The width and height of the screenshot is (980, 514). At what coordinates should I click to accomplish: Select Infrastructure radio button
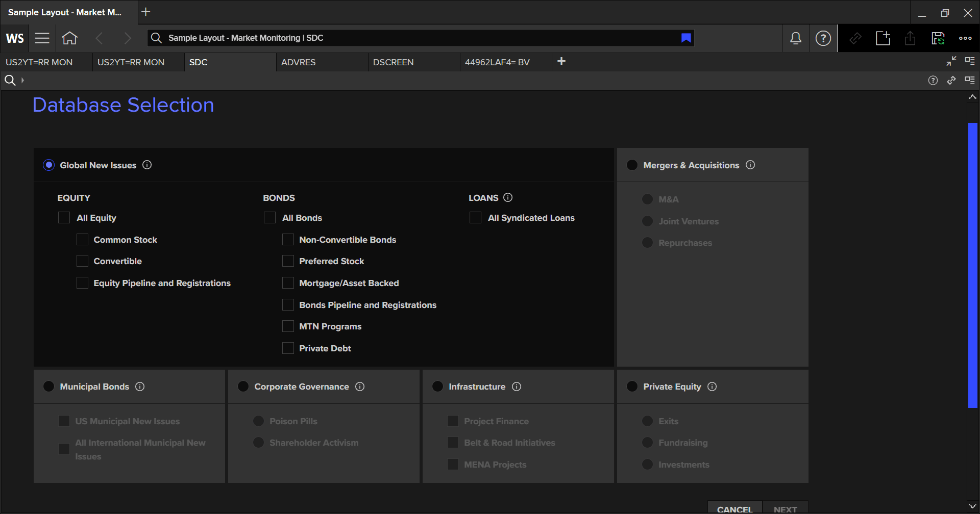pyautogui.click(x=437, y=387)
